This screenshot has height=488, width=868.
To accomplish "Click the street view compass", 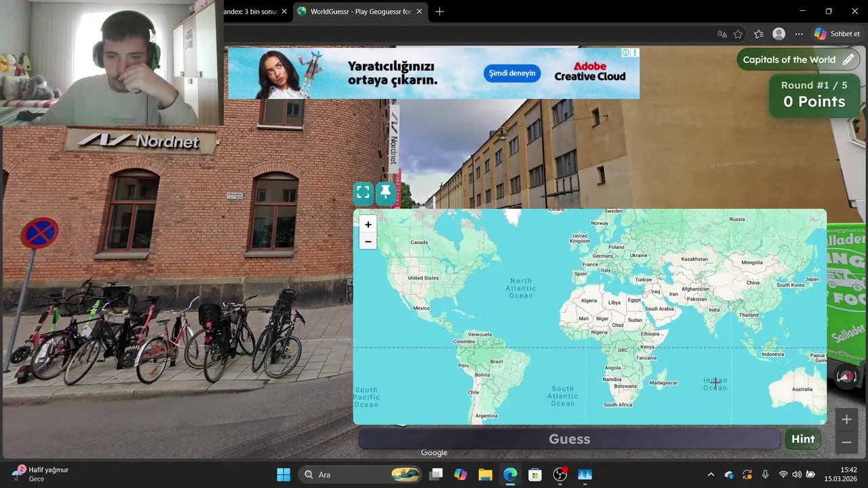I will (x=846, y=377).
